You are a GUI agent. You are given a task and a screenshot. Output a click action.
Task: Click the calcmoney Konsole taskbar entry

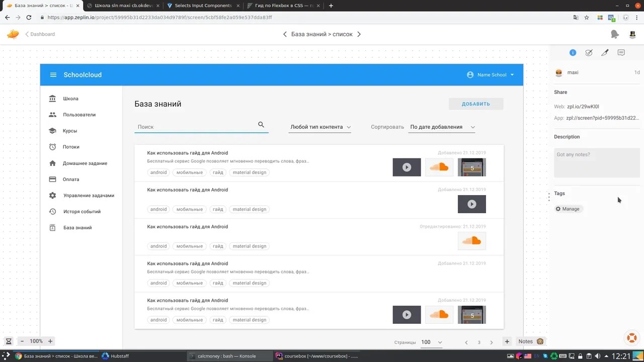[x=229, y=356]
